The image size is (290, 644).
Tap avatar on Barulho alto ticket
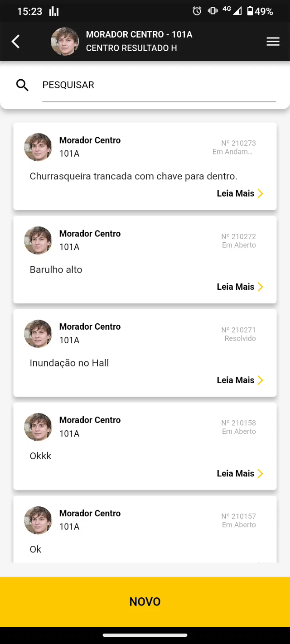point(38,240)
